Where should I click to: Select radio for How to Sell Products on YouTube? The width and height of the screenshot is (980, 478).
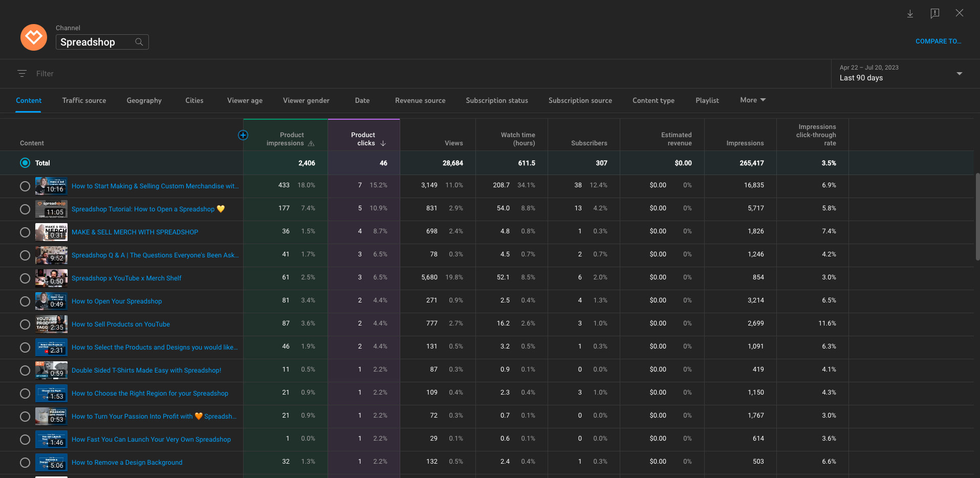[x=25, y=324]
